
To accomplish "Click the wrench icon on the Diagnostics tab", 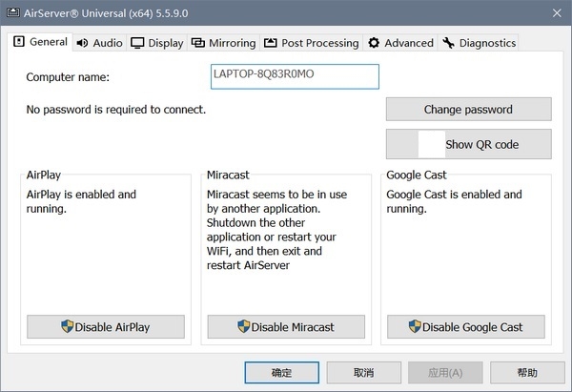I will 448,43.
